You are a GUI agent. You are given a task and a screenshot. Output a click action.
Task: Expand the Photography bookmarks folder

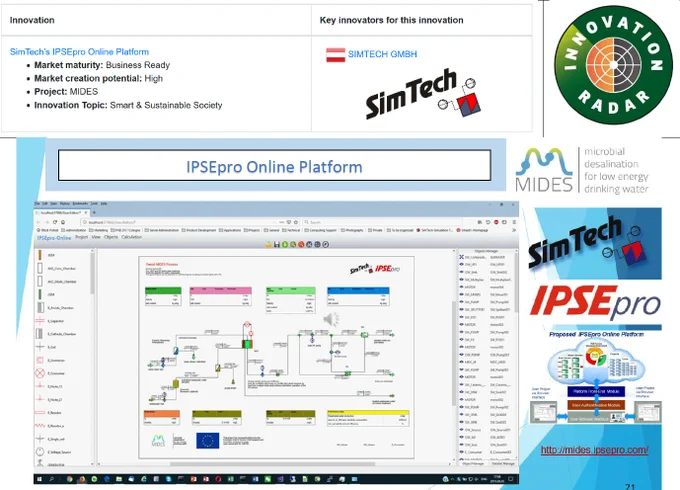(x=352, y=230)
